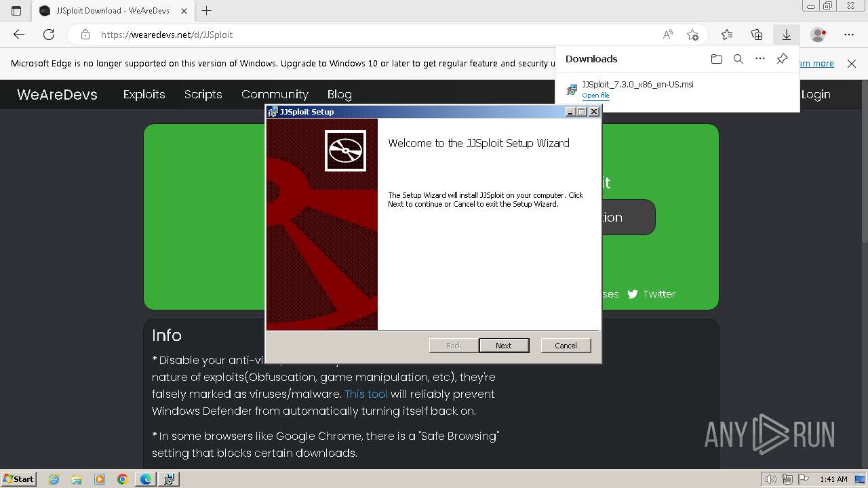Open Read aloud icon in address bar
Image resolution: width=868 pixels, height=488 pixels.
pos(668,35)
